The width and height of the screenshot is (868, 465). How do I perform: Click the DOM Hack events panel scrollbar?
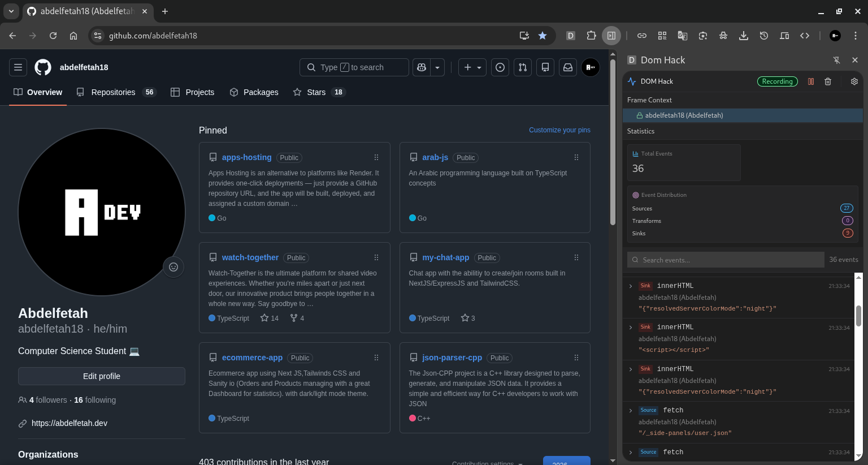(x=858, y=316)
